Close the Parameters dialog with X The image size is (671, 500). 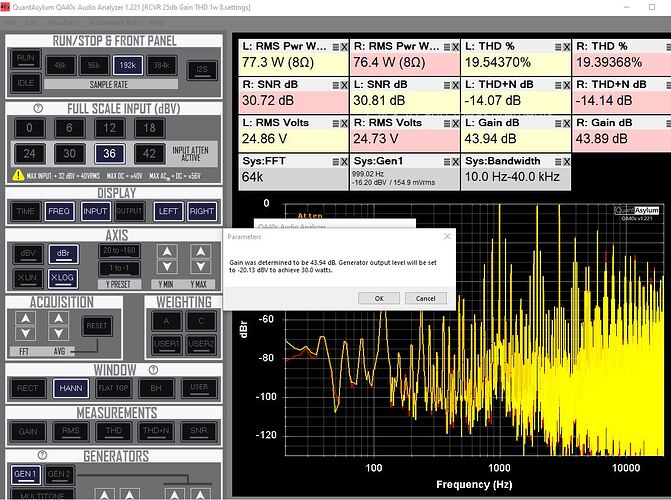point(447,236)
